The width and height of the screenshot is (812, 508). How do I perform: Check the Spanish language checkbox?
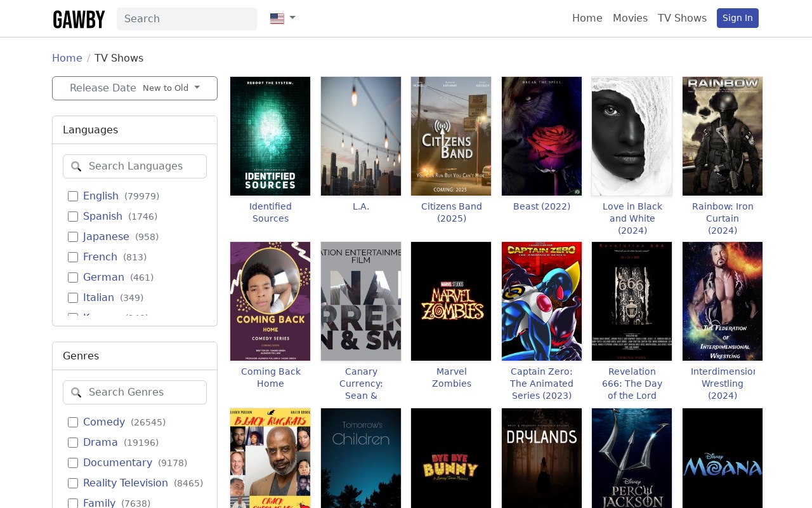coord(73,217)
